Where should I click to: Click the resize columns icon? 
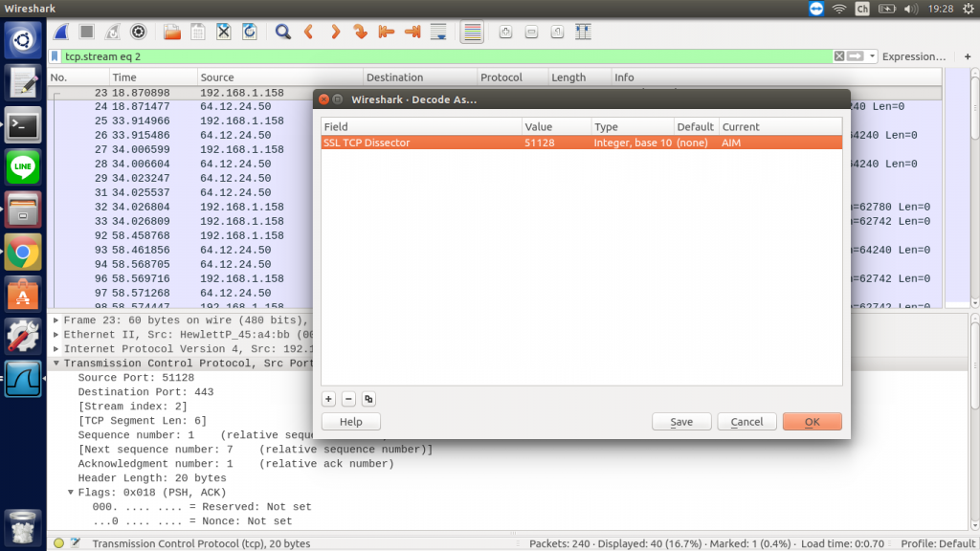coord(583,32)
